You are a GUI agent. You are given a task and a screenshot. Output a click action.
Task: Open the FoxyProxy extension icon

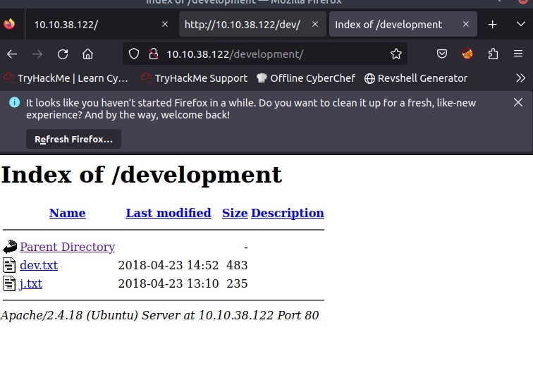tap(467, 54)
